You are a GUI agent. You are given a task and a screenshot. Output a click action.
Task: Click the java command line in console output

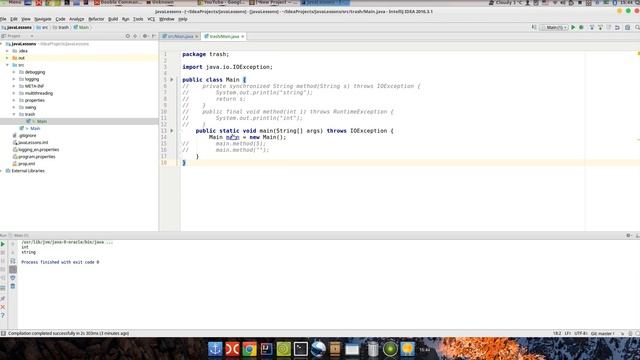[x=67, y=242]
